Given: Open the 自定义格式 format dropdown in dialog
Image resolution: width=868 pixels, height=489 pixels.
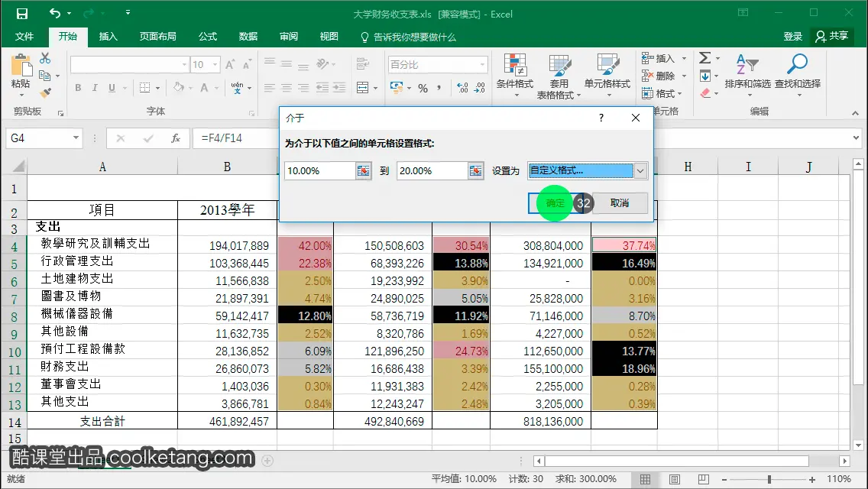Looking at the screenshot, I should click(x=640, y=170).
